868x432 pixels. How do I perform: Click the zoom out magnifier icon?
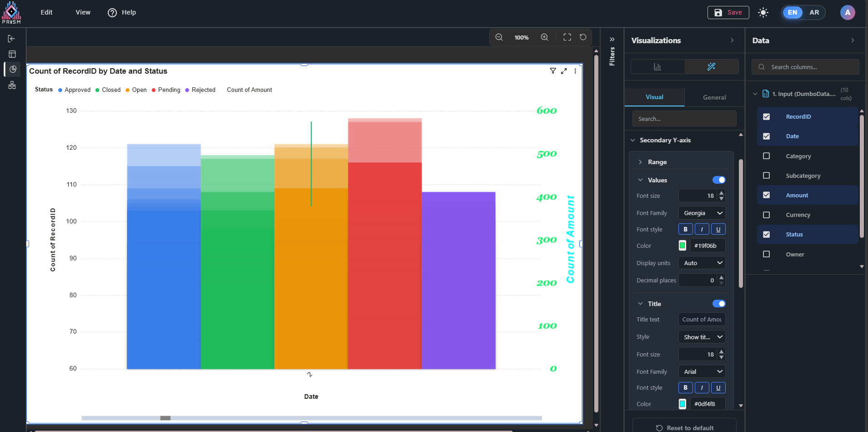click(x=499, y=37)
